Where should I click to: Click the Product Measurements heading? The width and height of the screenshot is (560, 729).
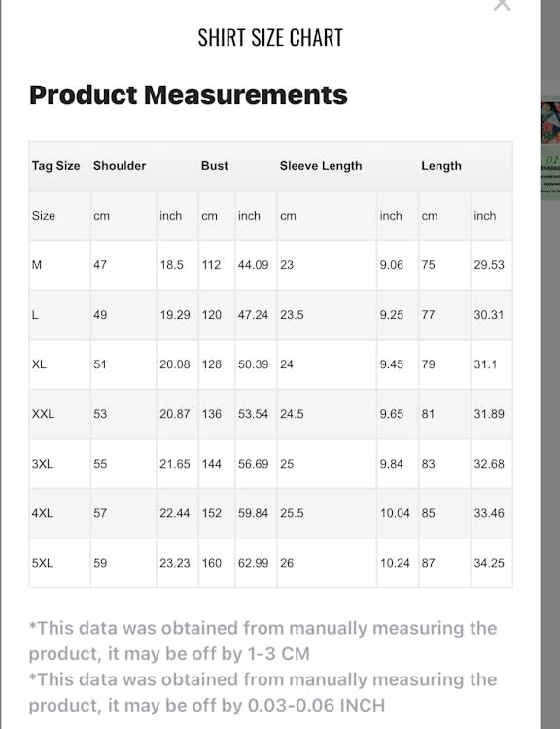tap(189, 95)
